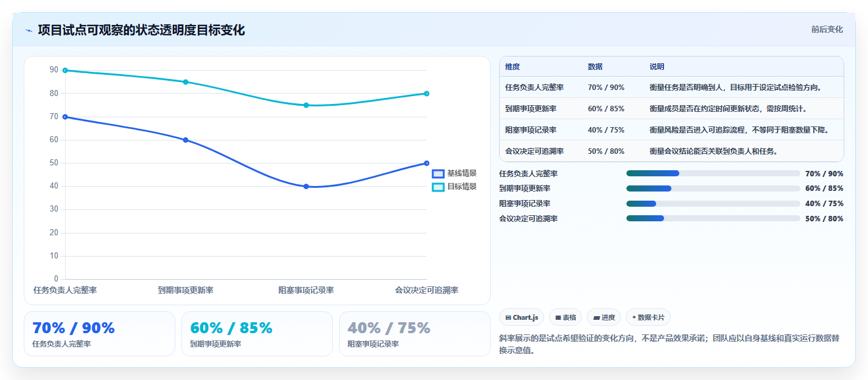Click the 到期事项更新率 x-axis label
The image size is (868, 380).
[186, 291]
